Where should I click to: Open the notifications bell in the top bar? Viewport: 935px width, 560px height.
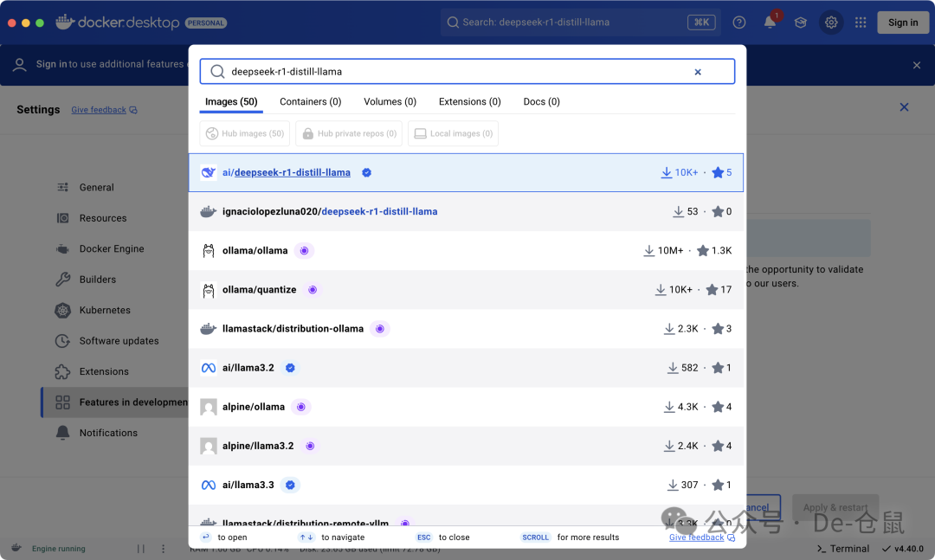[769, 22]
